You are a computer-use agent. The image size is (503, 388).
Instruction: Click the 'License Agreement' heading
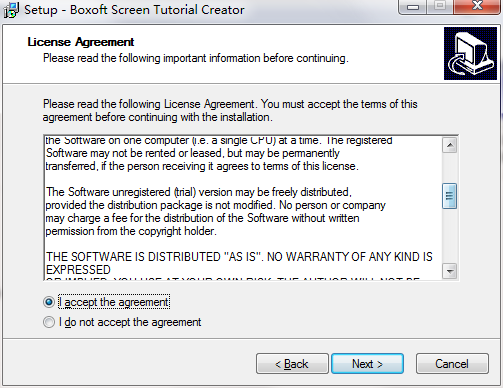click(81, 42)
